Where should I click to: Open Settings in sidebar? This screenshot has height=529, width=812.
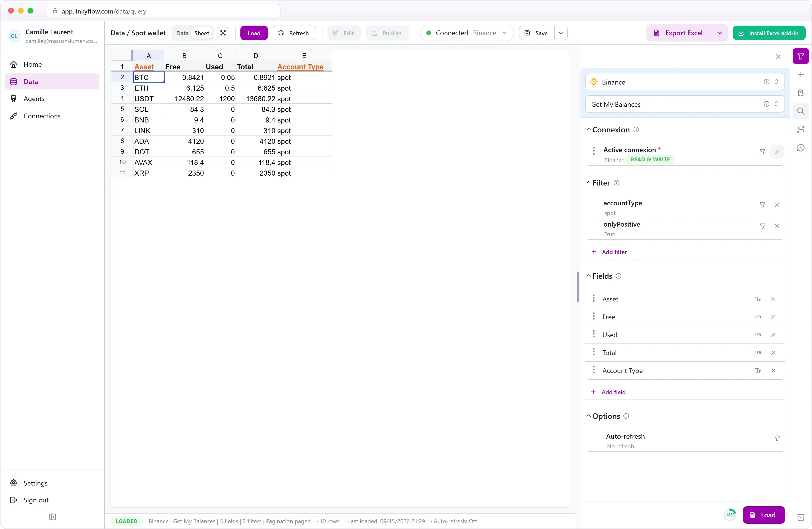pos(52,483)
